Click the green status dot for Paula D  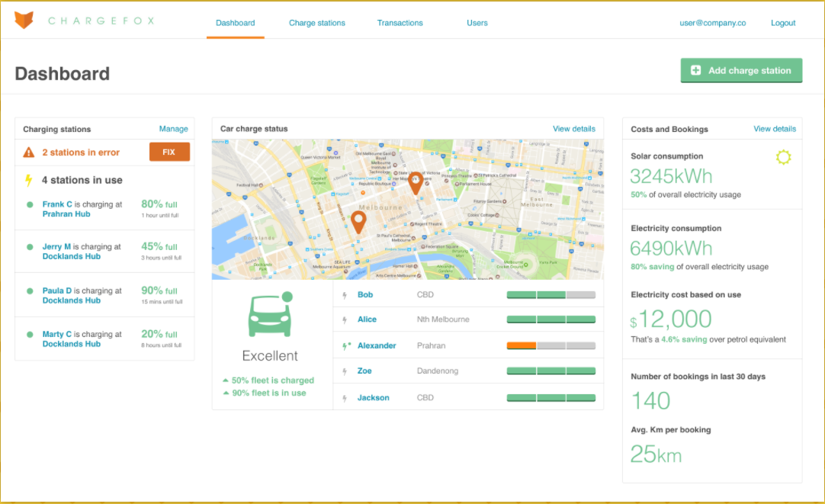30,291
